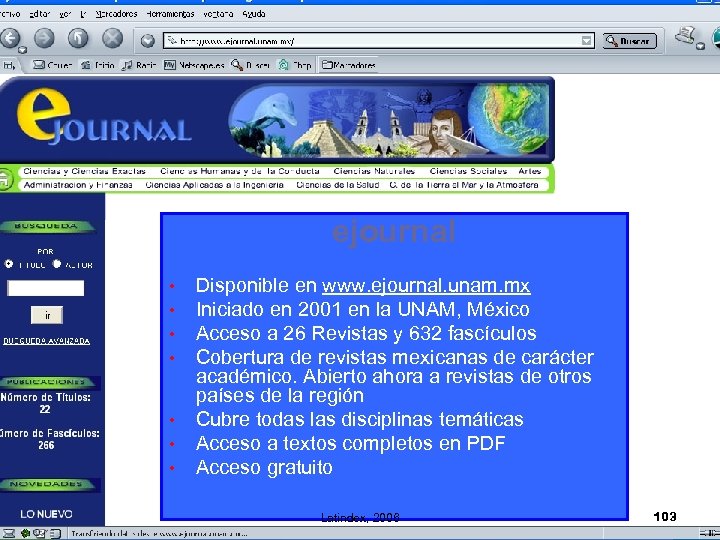This screenshot has height=540, width=720.
Task: Open the Búsqueda Avanzada link
Action: 46,341
